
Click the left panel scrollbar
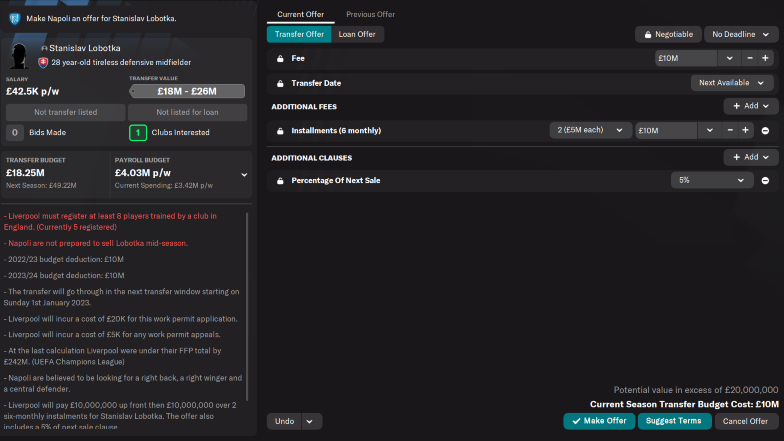coord(247,306)
